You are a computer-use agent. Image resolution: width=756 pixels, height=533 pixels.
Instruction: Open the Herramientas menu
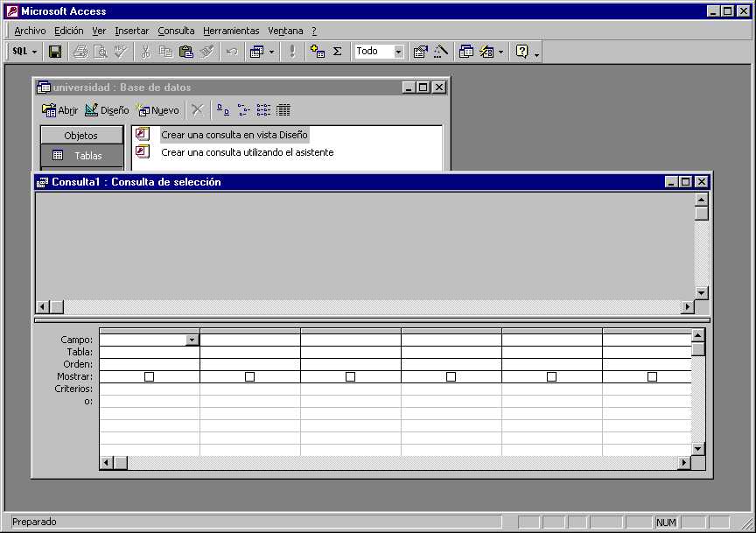click(231, 31)
